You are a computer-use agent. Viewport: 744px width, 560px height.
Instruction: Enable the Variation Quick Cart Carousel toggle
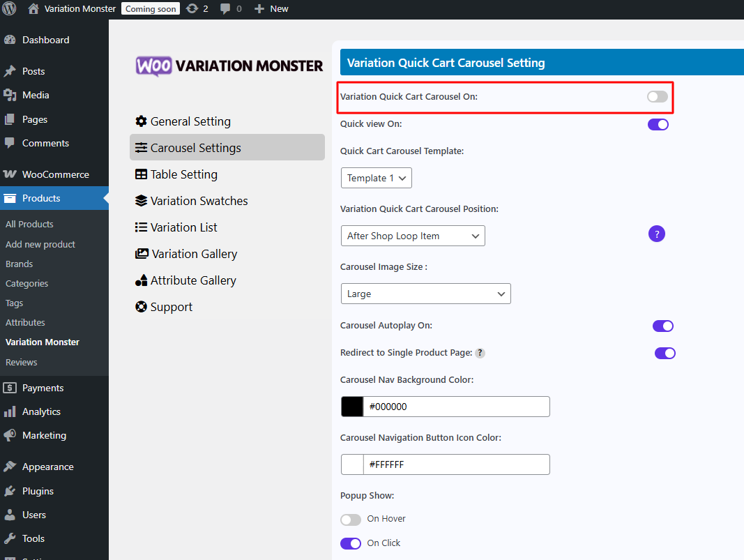coord(657,97)
